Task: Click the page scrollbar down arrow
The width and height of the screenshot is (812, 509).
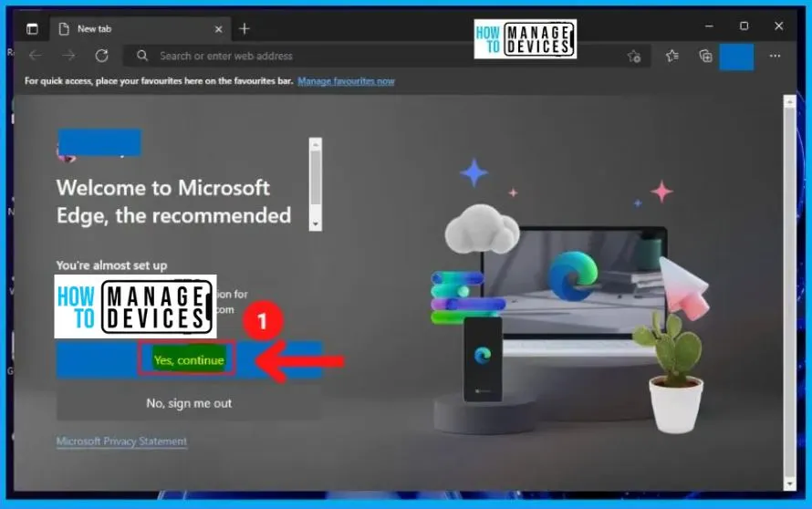Action: pos(789,483)
